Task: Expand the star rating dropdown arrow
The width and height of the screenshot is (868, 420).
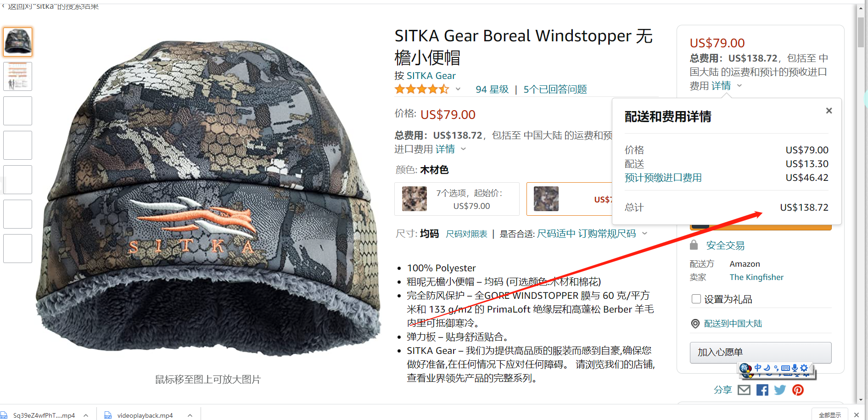Action: (x=458, y=89)
